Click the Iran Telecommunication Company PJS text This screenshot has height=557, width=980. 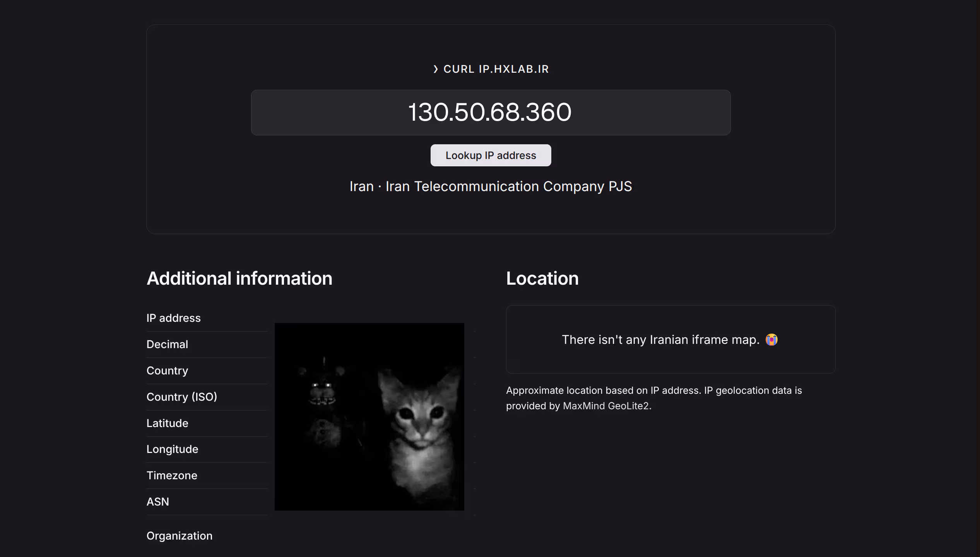pos(509,186)
